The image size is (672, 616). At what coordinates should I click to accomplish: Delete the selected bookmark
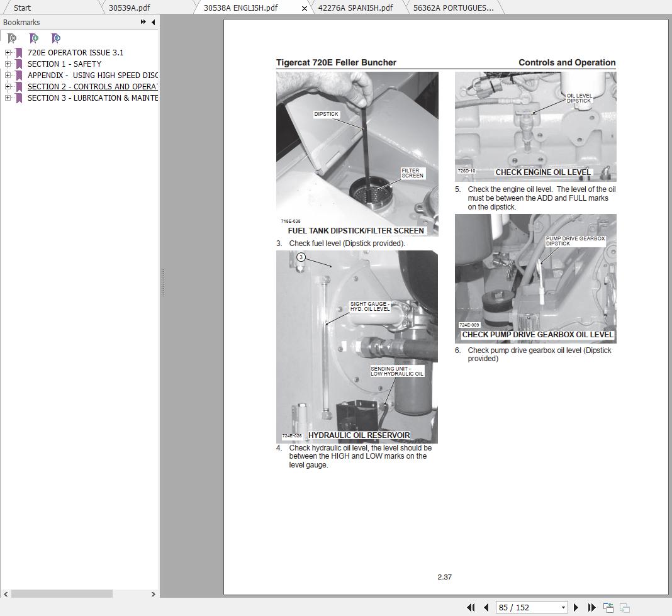pos(11,38)
